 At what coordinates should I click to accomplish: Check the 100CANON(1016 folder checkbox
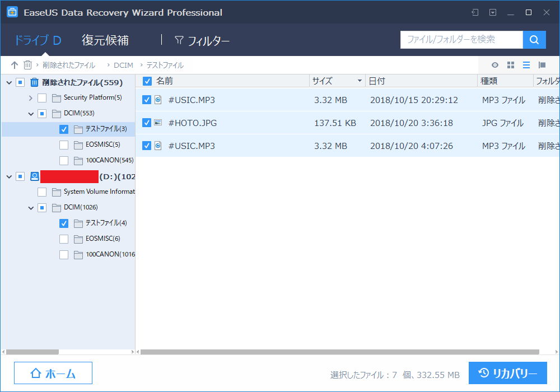coord(64,255)
